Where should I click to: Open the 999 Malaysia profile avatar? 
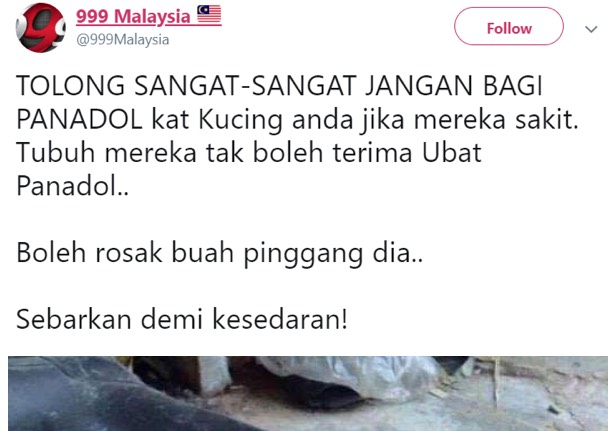point(40,28)
